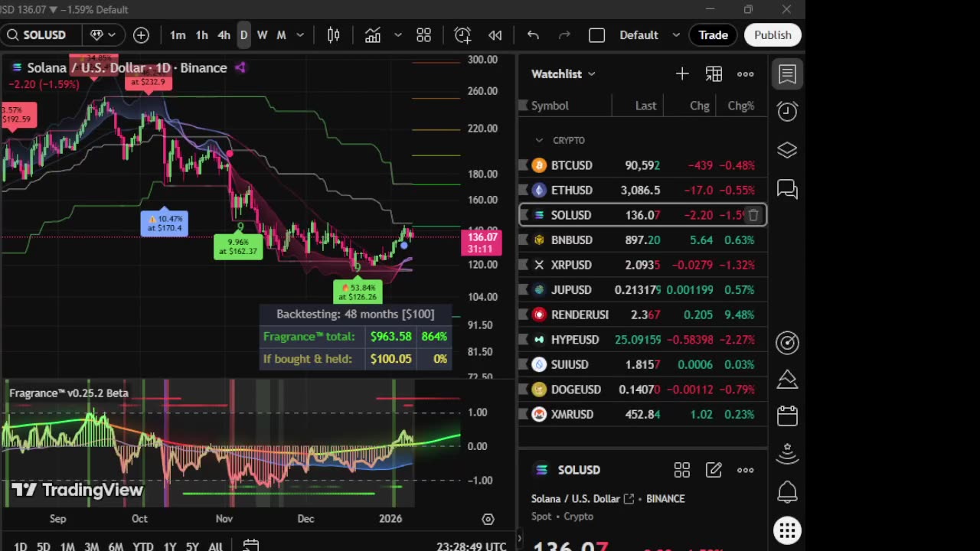Open the Default layout name dropdown
This screenshot has height=551, width=980.
(x=649, y=35)
